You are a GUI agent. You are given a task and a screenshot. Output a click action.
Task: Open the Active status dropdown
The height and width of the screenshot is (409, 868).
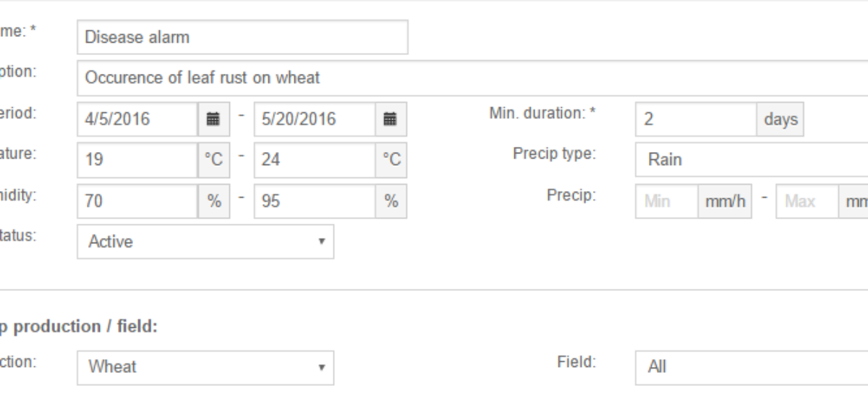[x=205, y=242]
